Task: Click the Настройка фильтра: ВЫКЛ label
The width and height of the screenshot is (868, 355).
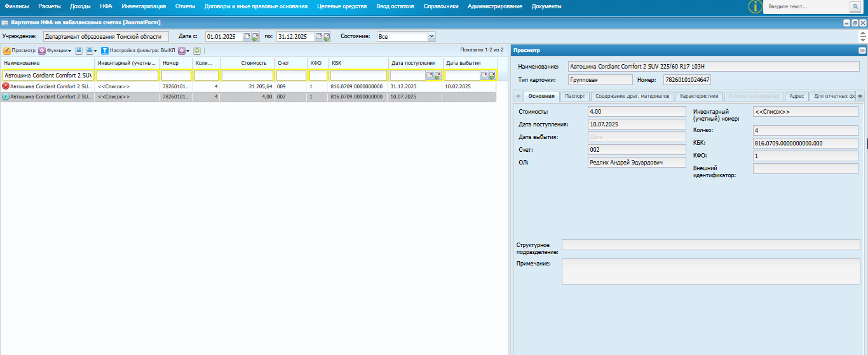Action: click(142, 50)
